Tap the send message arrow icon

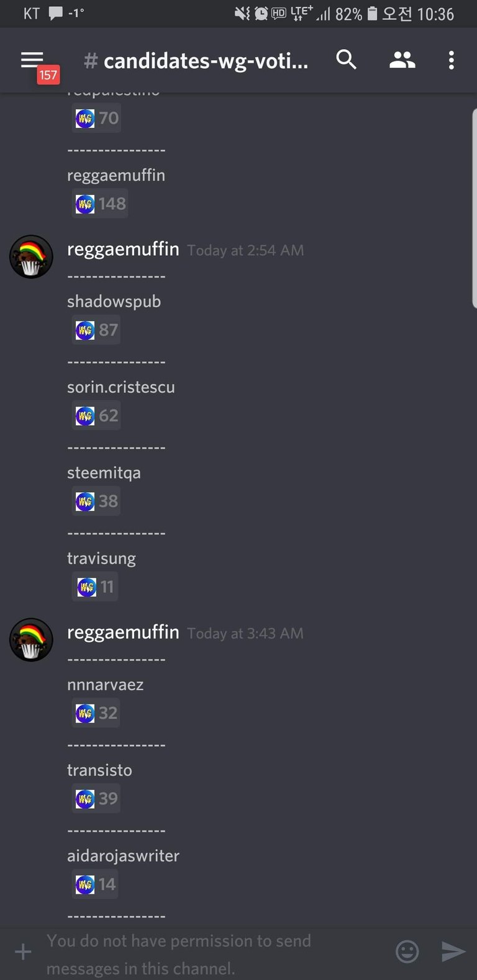point(453,951)
